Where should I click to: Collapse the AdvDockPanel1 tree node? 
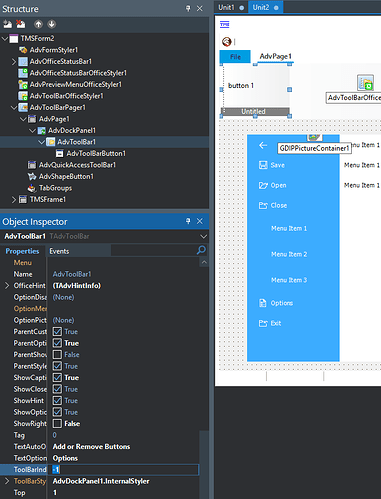[x=32, y=131]
